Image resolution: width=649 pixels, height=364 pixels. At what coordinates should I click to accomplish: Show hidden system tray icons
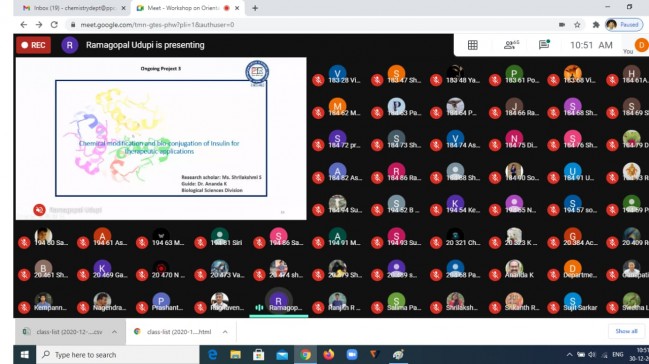tap(570, 354)
